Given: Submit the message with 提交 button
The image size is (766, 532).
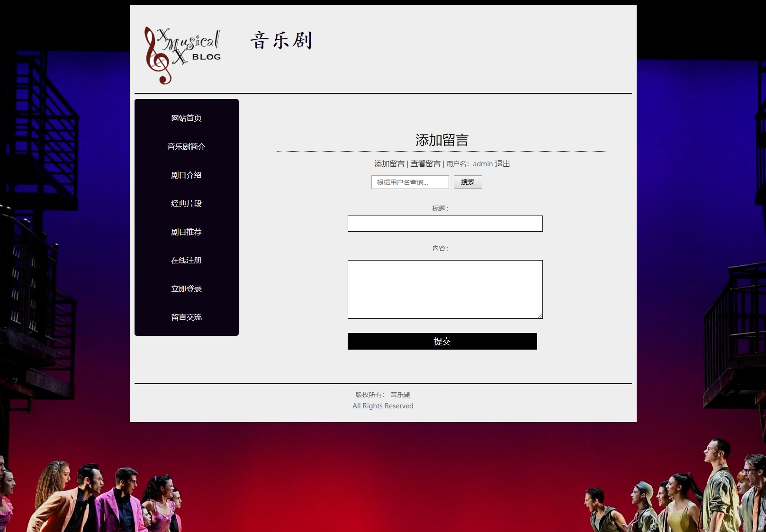Looking at the screenshot, I should pyautogui.click(x=442, y=342).
